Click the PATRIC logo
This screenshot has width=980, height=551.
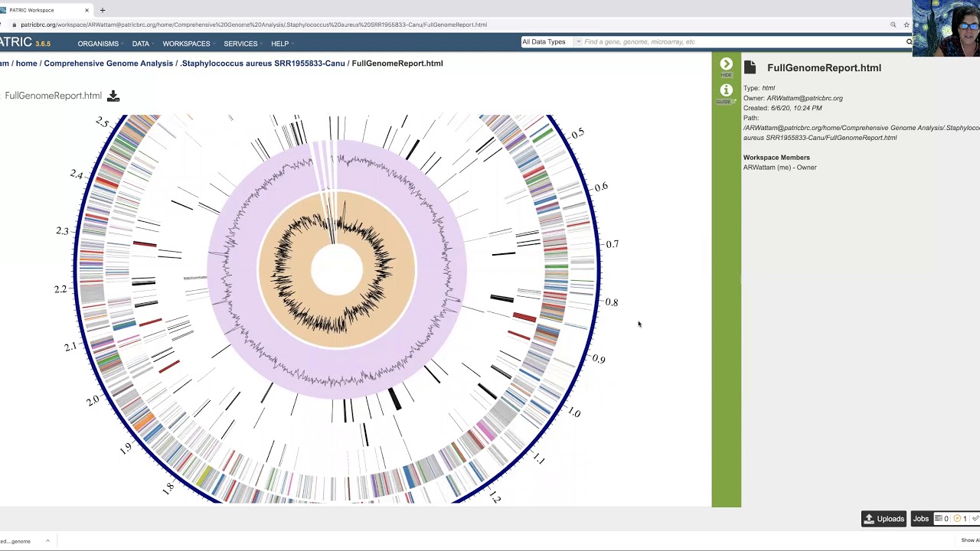[x=15, y=42]
